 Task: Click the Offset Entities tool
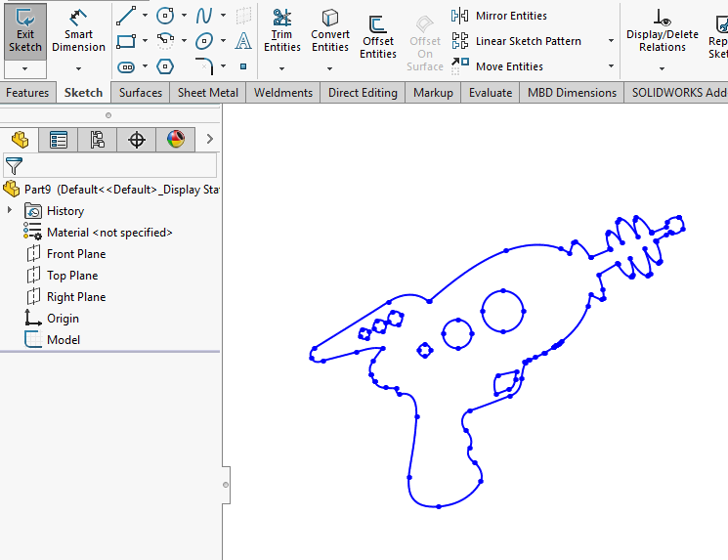point(378,38)
